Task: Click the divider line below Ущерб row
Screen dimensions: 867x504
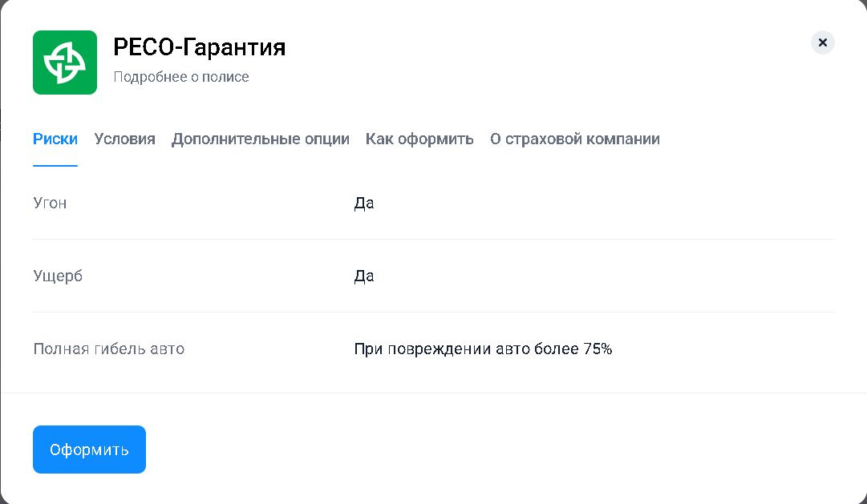Action: [433, 312]
